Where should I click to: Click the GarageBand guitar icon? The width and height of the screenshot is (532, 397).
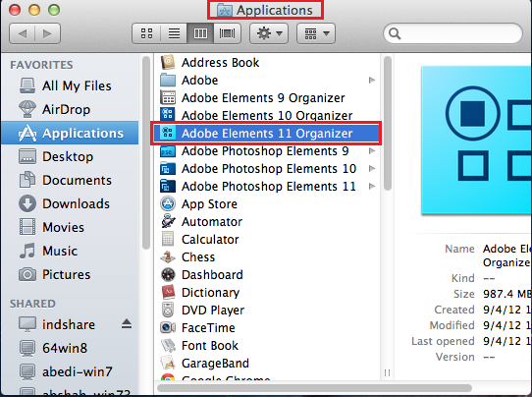coord(168,363)
